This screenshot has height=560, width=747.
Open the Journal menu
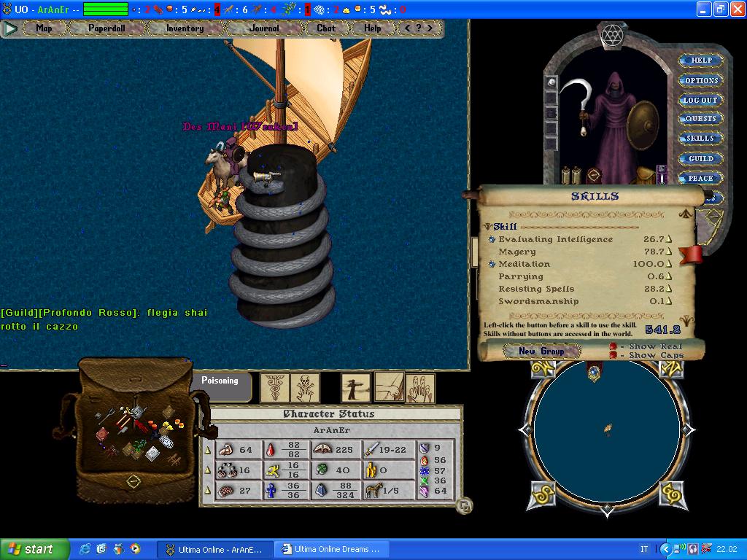pyautogui.click(x=264, y=28)
